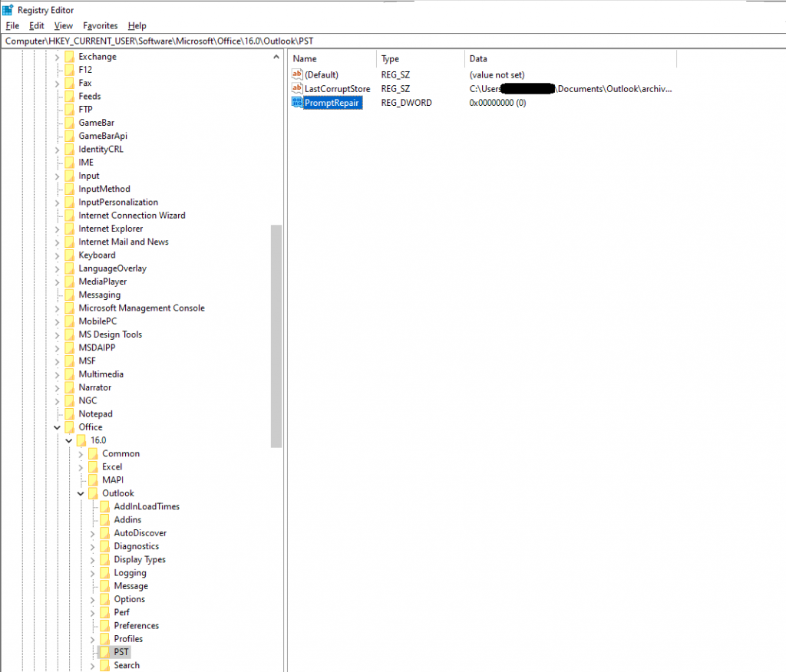Expand the Internet Mail and News key
Viewport: 786px width, 672px height.
pyautogui.click(x=57, y=242)
